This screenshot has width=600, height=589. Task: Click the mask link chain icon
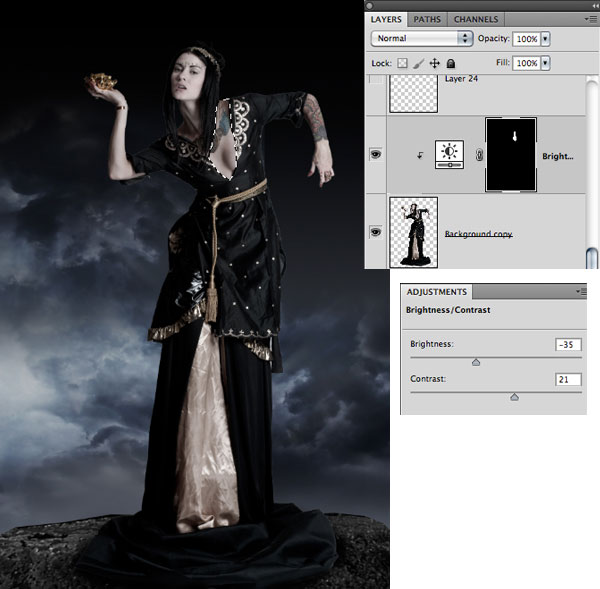coord(478,156)
